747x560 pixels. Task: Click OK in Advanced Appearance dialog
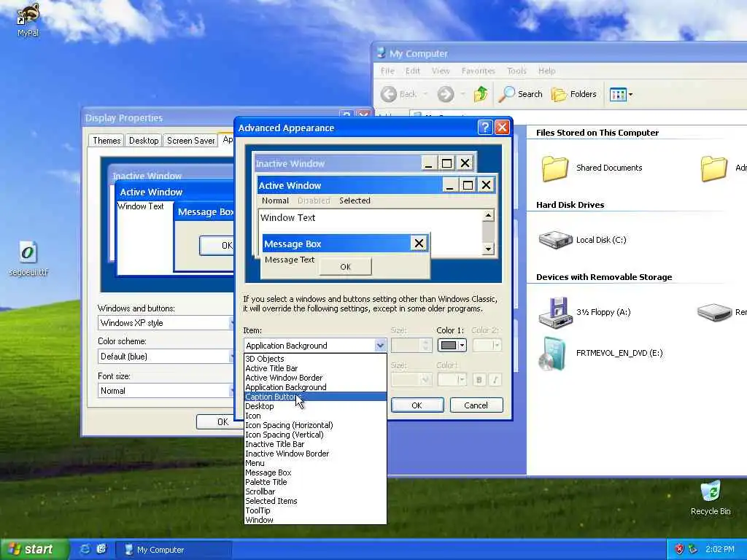[417, 405]
